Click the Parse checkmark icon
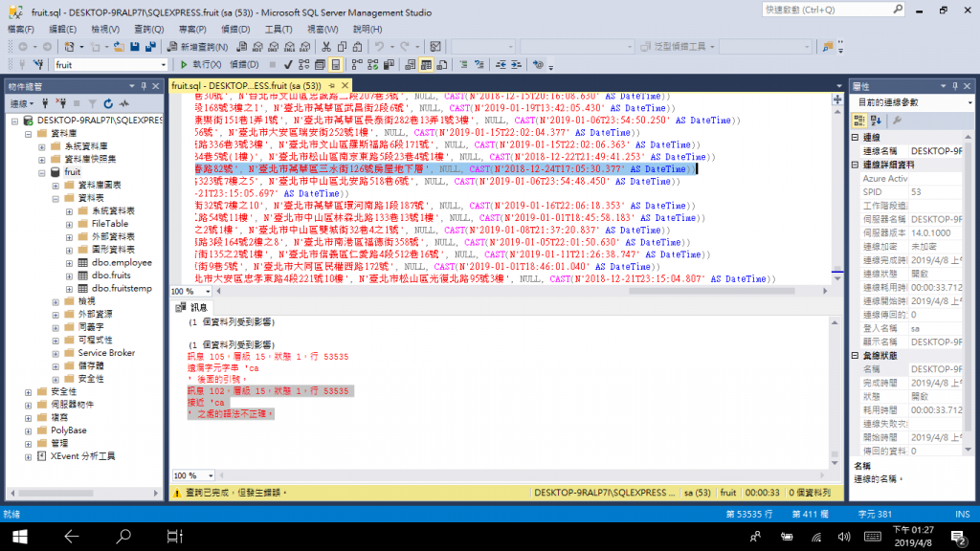 [288, 64]
